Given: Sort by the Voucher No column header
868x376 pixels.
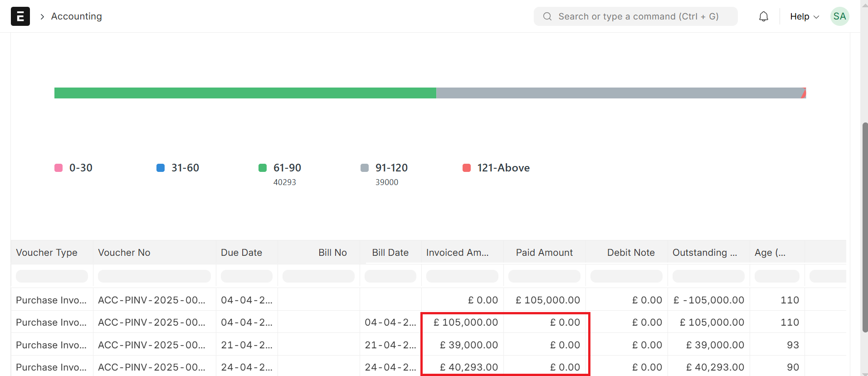Looking at the screenshot, I should 124,253.
